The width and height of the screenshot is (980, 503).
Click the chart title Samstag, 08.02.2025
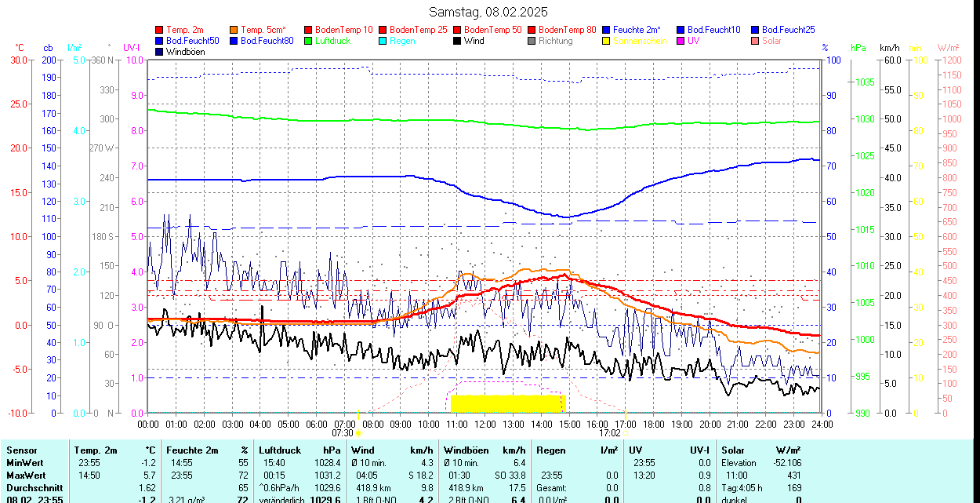click(488, 12)
